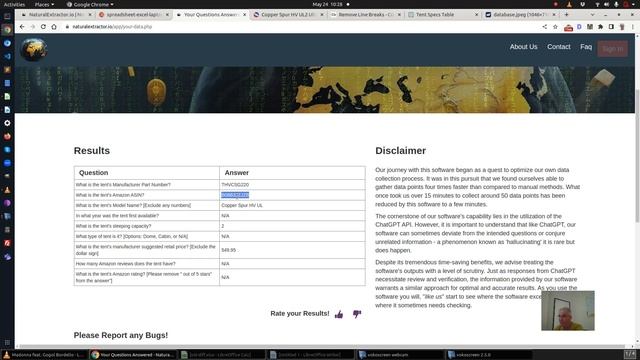Click the Sign In button
Screen dimensions: 640x360
613,49
